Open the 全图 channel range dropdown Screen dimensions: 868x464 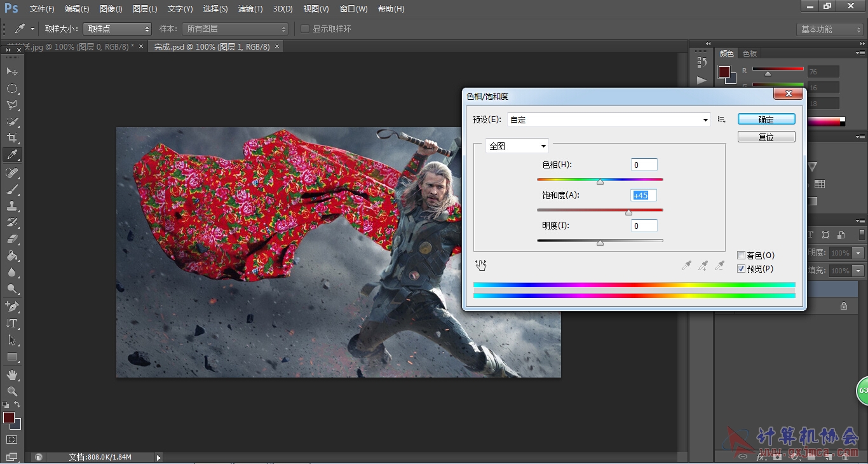[x=517, y=146]
